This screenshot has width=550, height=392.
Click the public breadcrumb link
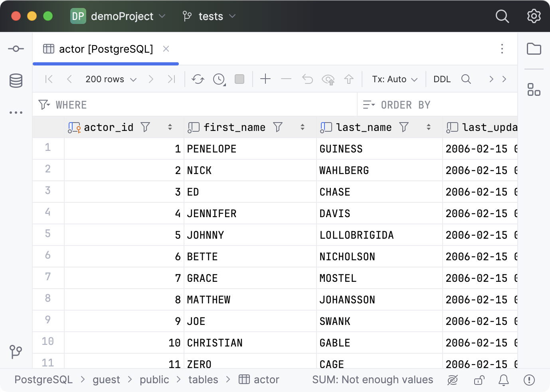[x=154, y=380]
